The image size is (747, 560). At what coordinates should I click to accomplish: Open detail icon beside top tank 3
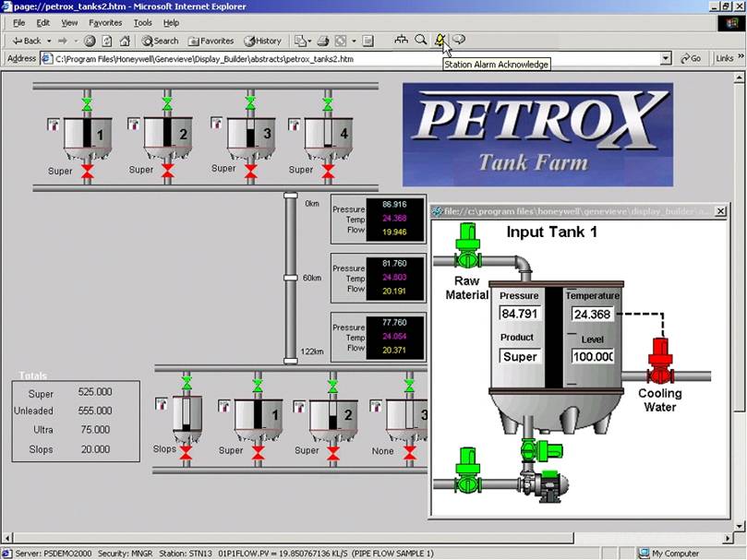point(217,124)
